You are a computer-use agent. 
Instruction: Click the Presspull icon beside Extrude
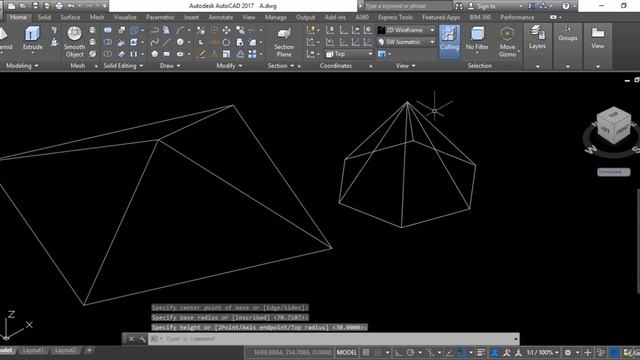[x=54, y=42]
